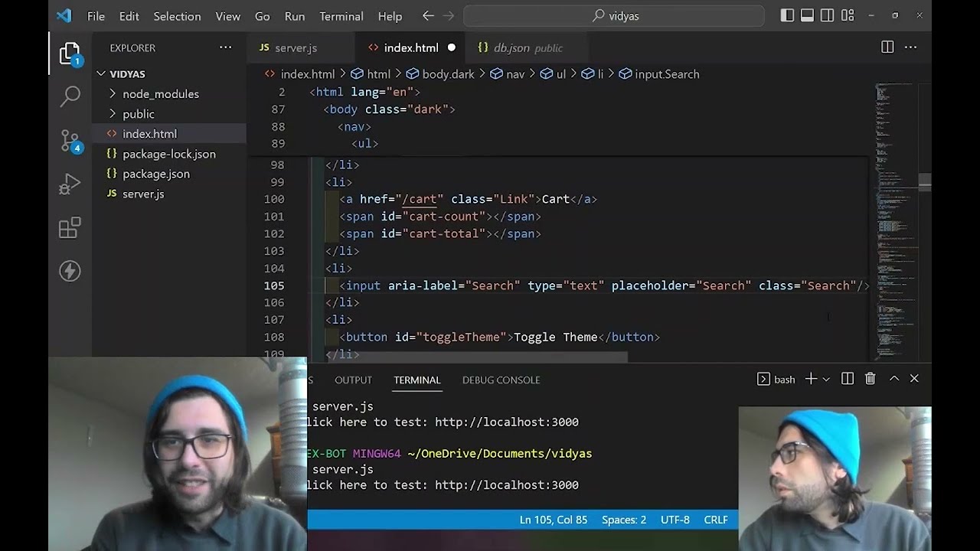
Task: Open the Explorer view in activity bar
Action: (70, 54)
